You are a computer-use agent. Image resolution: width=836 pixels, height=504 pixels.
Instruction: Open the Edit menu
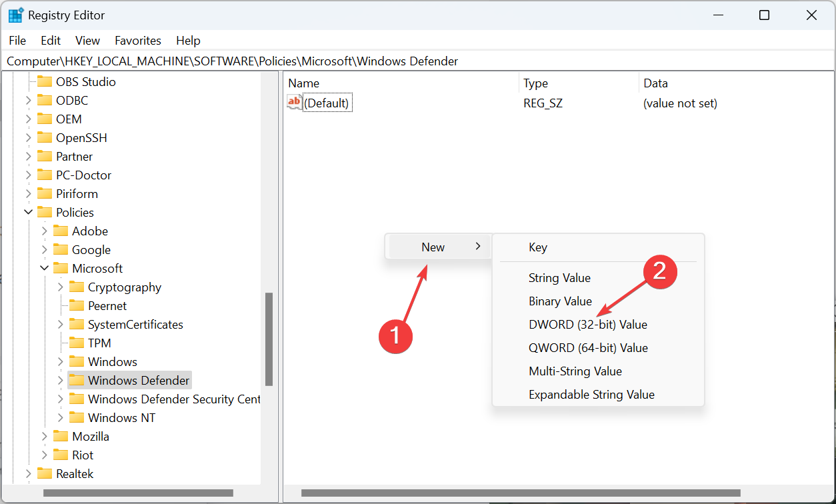pos(51,41)
